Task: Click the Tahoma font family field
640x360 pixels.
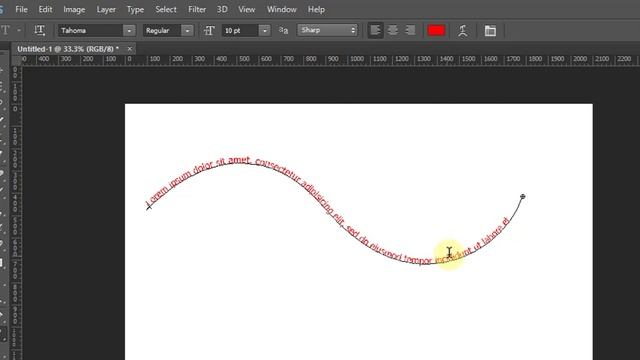Action: [x=91, y=31]
